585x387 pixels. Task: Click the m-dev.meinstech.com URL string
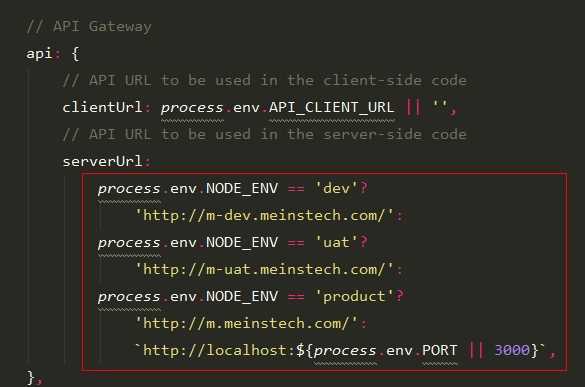click(264, 215)
